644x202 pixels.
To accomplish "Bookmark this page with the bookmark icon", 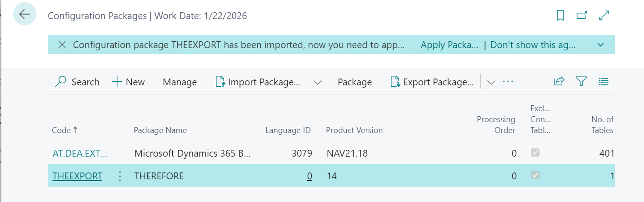I will 560,15.
